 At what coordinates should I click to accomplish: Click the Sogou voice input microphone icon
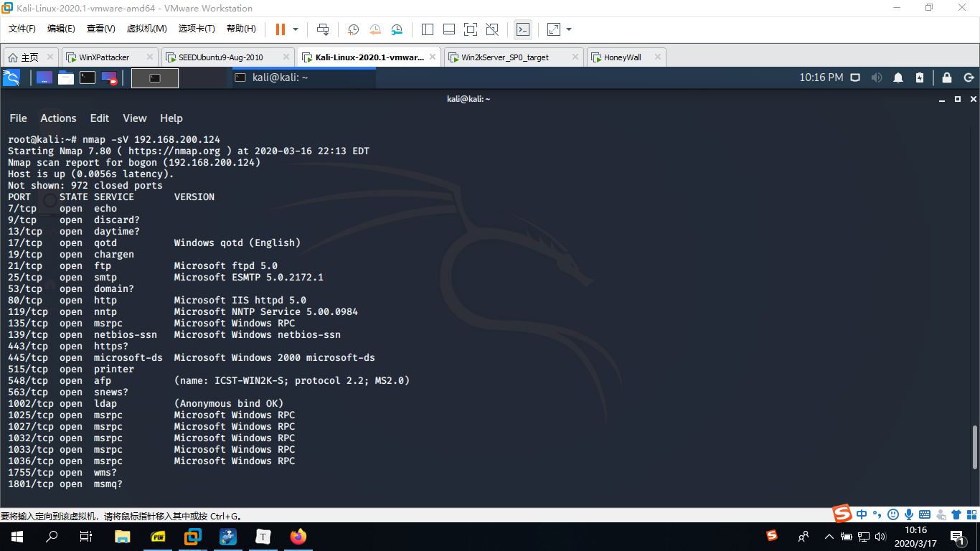909,514
